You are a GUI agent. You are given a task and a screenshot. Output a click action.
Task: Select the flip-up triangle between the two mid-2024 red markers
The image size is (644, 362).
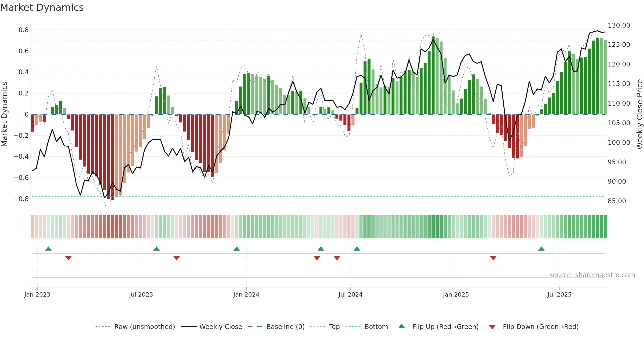pyautogui.click(x=321, y=249)
